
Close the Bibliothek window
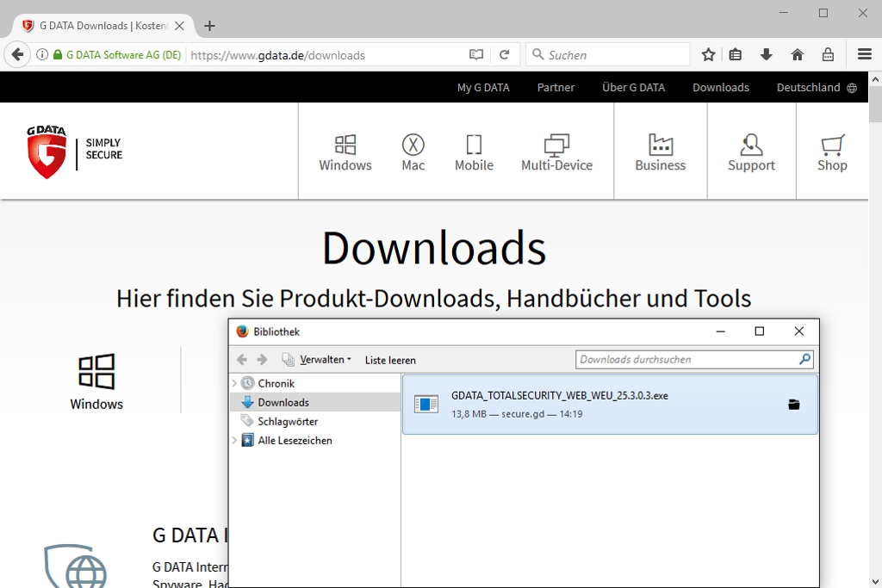798,331
